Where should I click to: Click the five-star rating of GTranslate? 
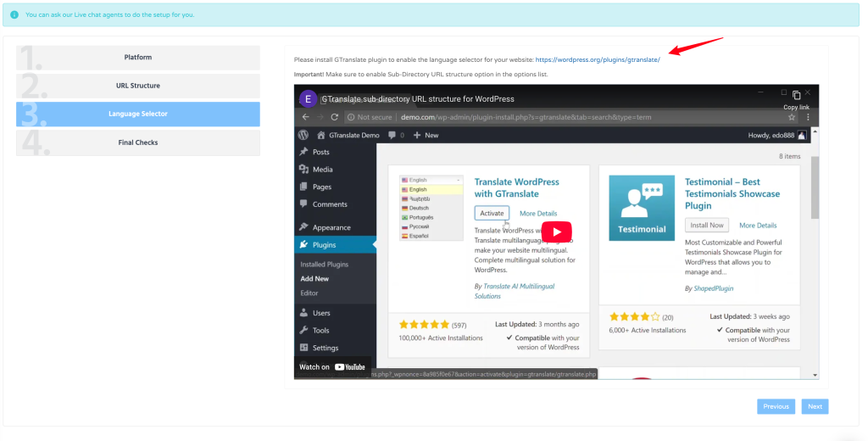[424, 325]
